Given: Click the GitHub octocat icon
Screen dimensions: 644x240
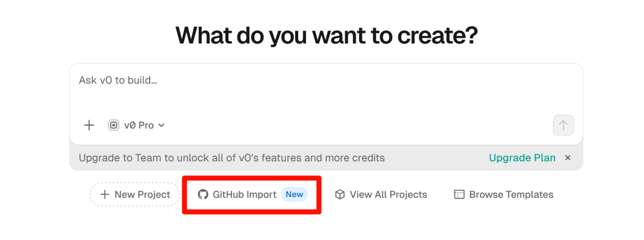Looking at the screenshot, I should click(203, 195).
